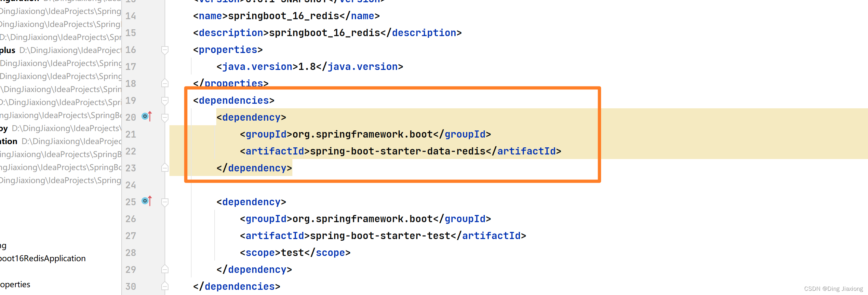Click line number 22 in the gutter

(131, 151)
